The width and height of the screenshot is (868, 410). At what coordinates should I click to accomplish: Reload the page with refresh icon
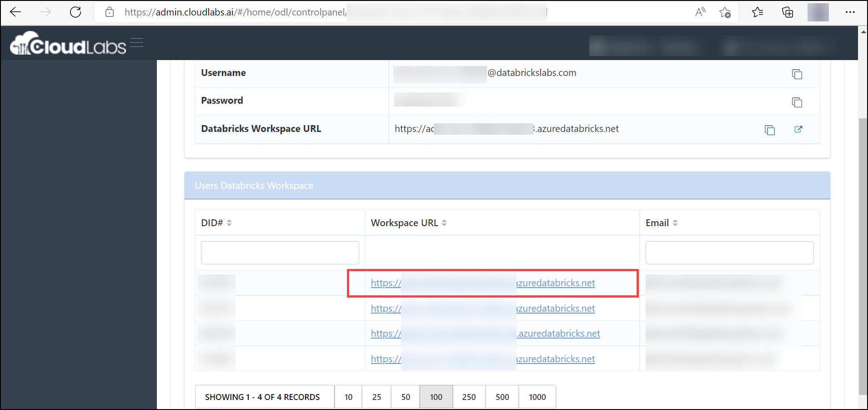coord(75,12)
